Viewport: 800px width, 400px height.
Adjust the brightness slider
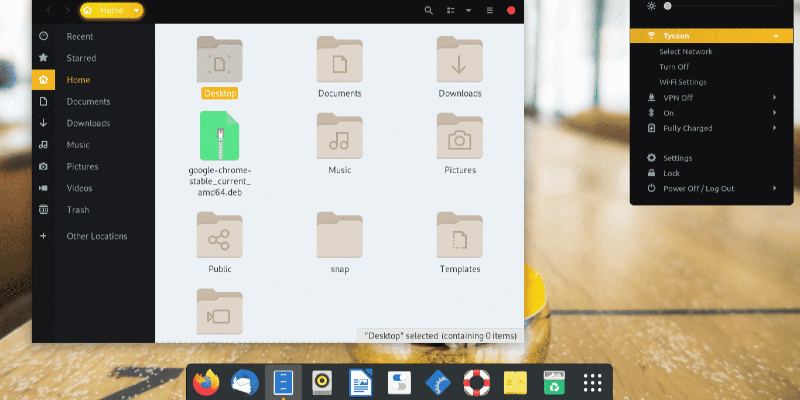pos(721,6)
